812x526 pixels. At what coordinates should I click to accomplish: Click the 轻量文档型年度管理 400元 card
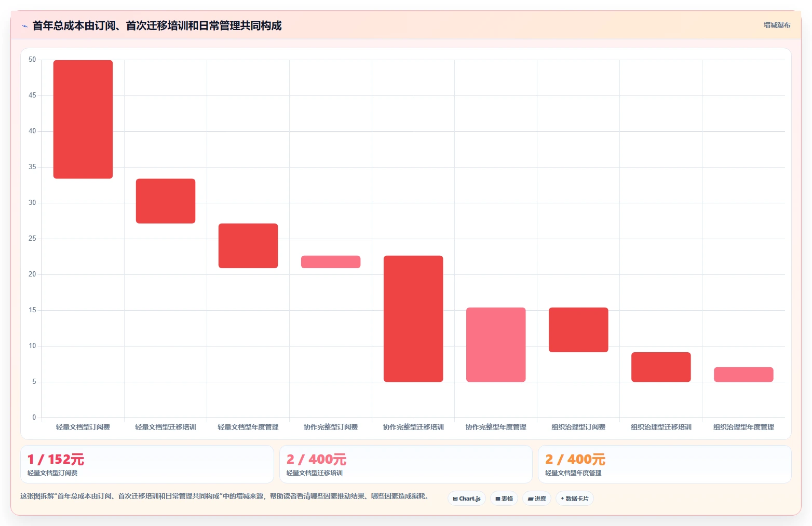[665, 464]
